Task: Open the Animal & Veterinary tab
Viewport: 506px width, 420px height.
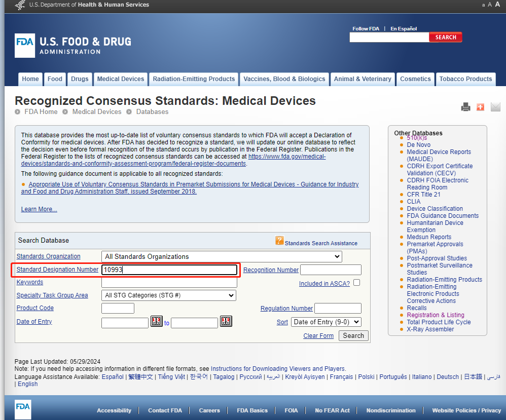Action: pos(363,79)
